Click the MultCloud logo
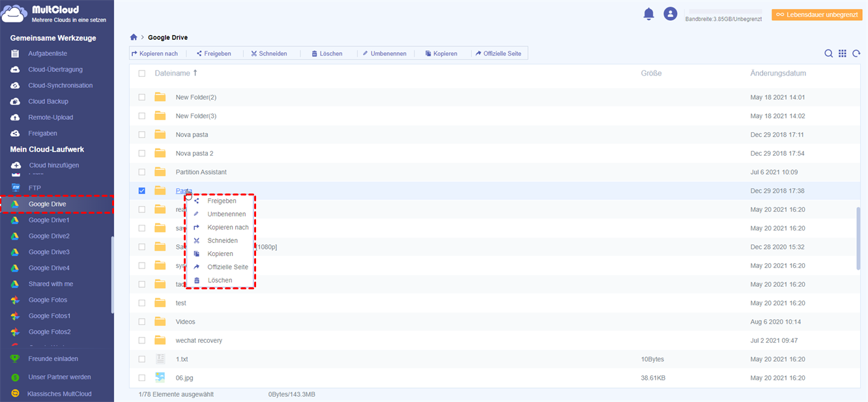This screenshot has height=402, width=868. (x=55, y=15)
